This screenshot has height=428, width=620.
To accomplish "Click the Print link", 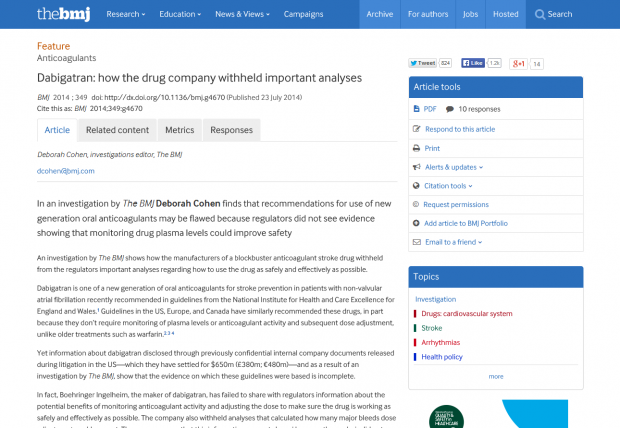I will (432, 148).
